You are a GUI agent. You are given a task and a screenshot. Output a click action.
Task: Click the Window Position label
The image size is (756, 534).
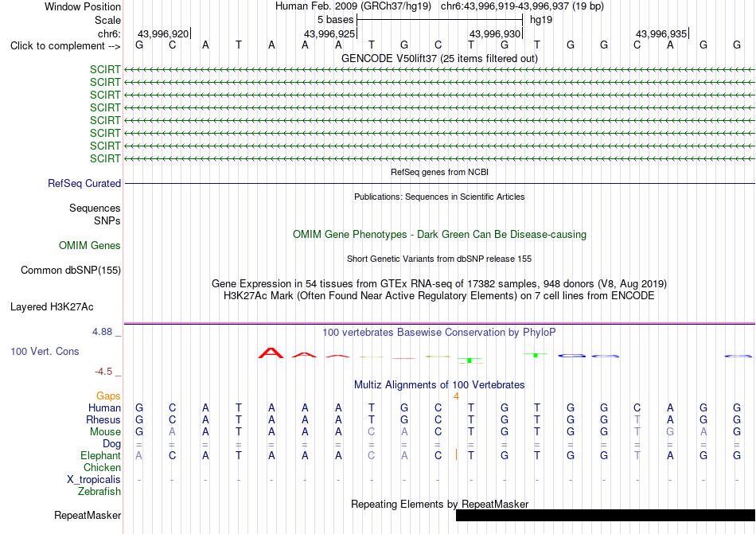(x=83, y=6)
